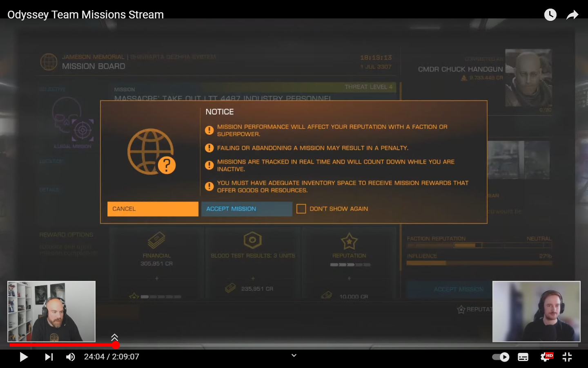Click the 24:04 / 2:09:07 time display
Viewport: 588px width, 368px height.
(x=111, y=357)
